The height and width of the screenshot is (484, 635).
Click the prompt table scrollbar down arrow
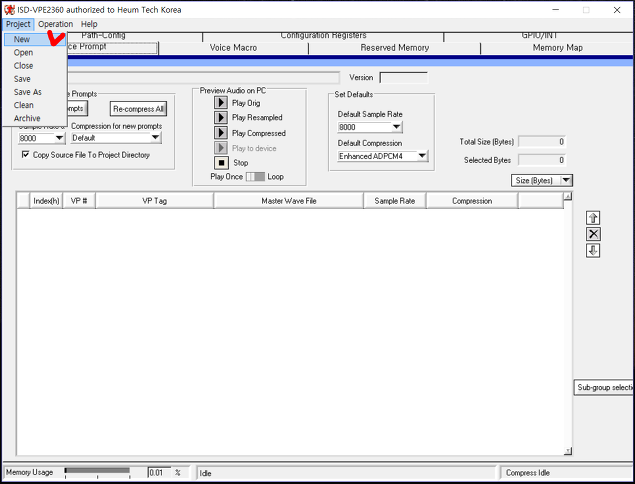pos(568,451)
